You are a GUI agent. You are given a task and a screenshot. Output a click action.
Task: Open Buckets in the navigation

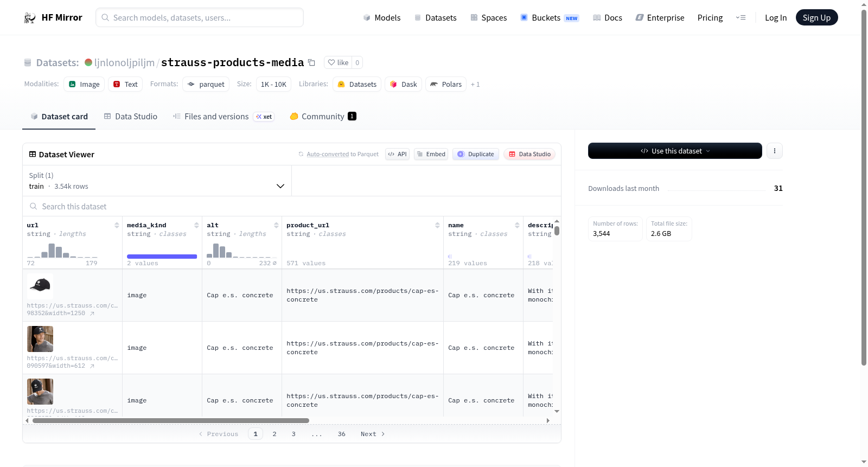click(550, 18)
